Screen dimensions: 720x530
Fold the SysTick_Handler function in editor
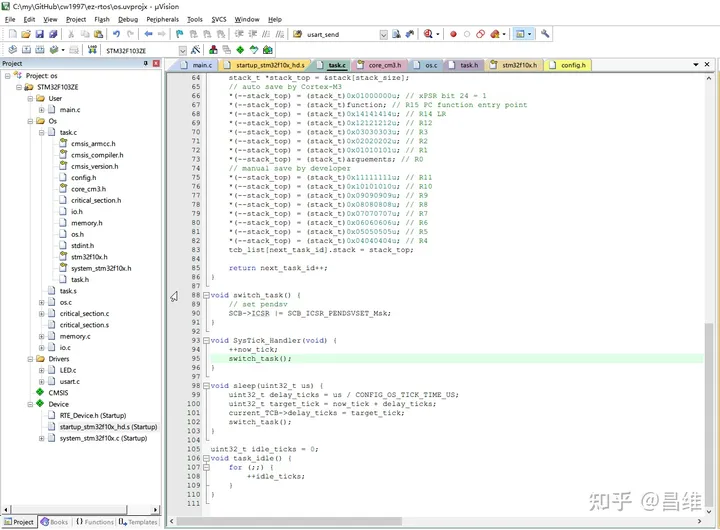tap(206, 340)
